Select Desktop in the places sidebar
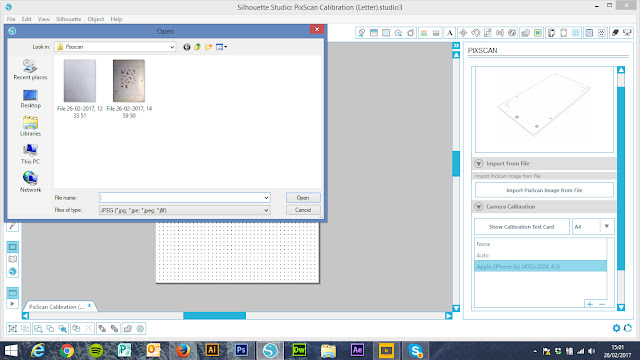640x360 pixels. 31,99
